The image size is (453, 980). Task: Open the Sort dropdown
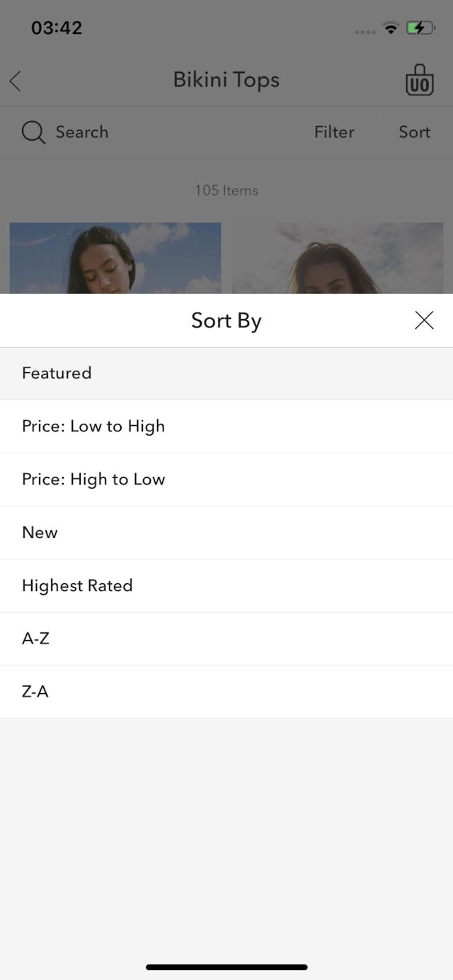point(414,132)
